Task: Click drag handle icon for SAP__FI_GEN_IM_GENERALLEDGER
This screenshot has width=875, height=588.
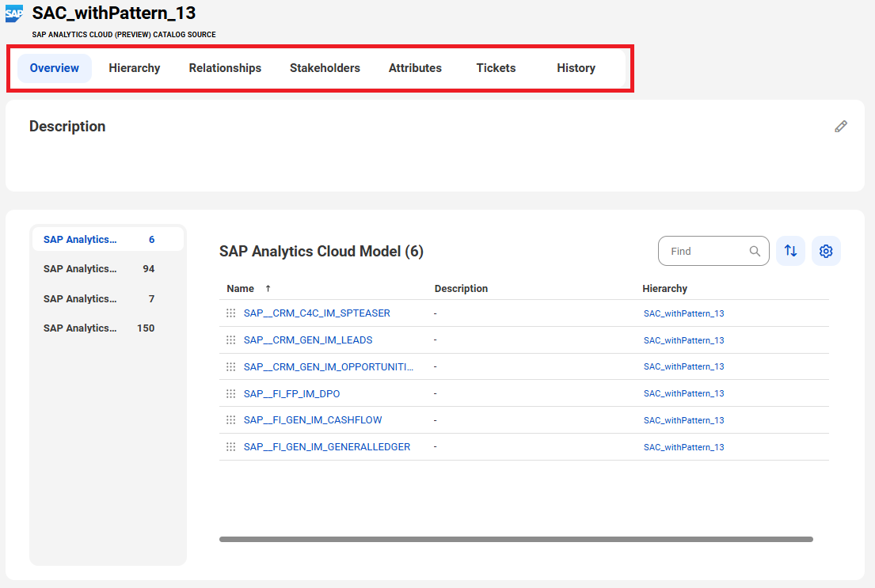Action: pyautogui.click(x=230, y=447)
